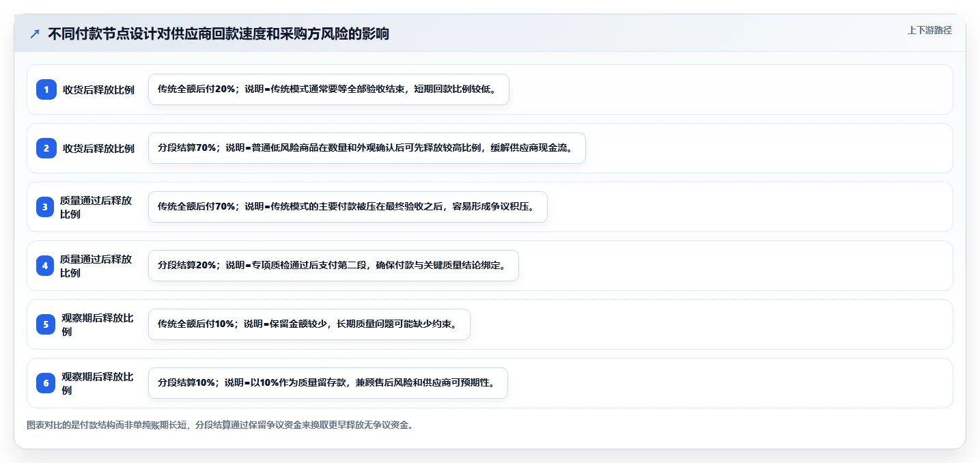Select the blue number 1 badge

(x=46, y=89)
